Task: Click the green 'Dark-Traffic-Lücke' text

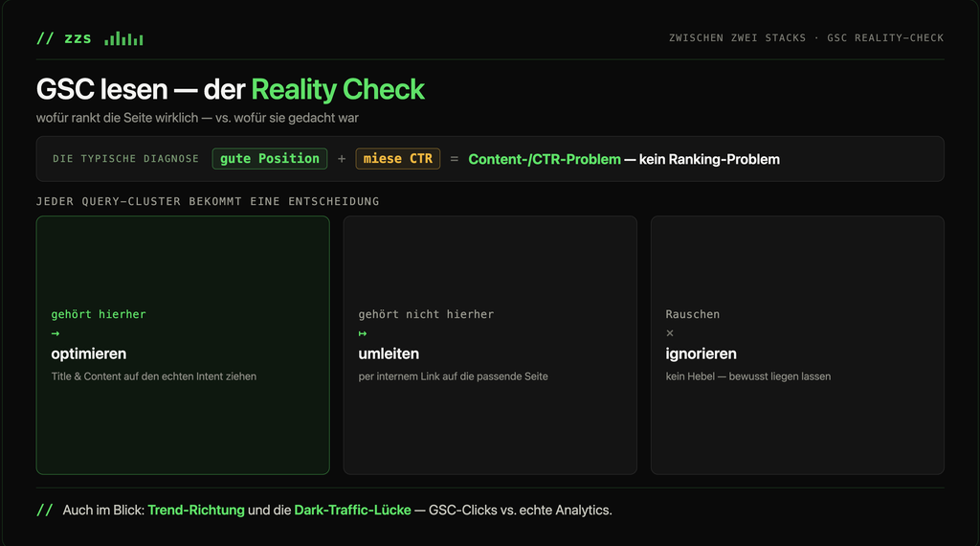Action: tap(352, 511)
